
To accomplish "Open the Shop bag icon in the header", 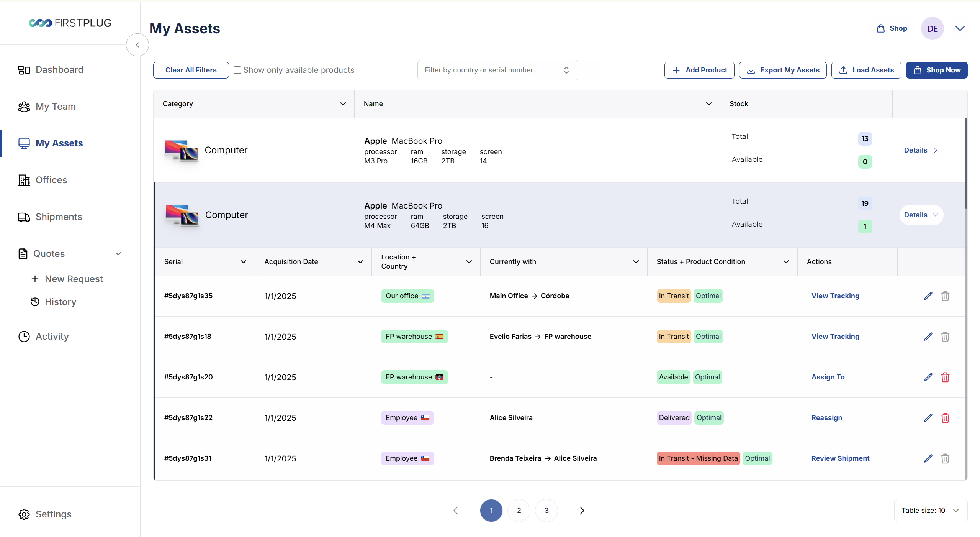I will (x=880, y=28).
